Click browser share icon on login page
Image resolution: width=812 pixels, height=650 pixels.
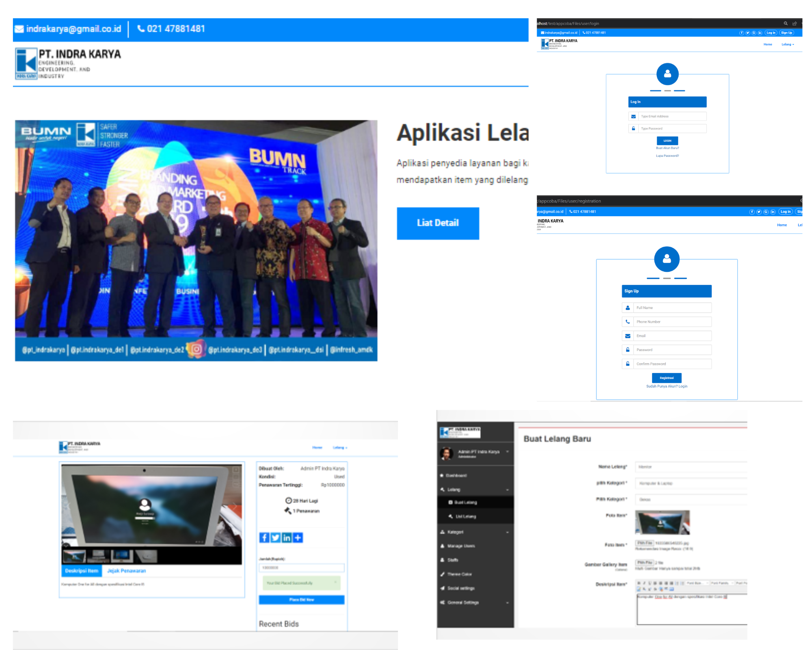point(795,24)
